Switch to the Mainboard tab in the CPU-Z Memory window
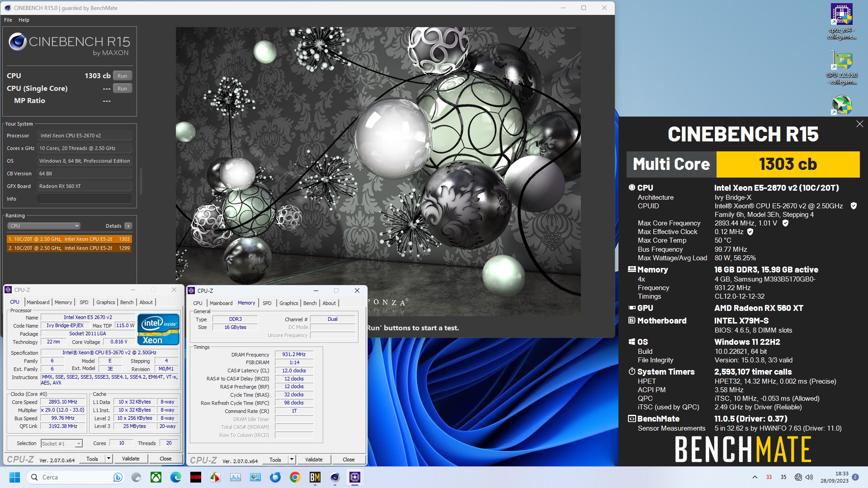This screenshot has width=868, height=488. pos(221,303)
